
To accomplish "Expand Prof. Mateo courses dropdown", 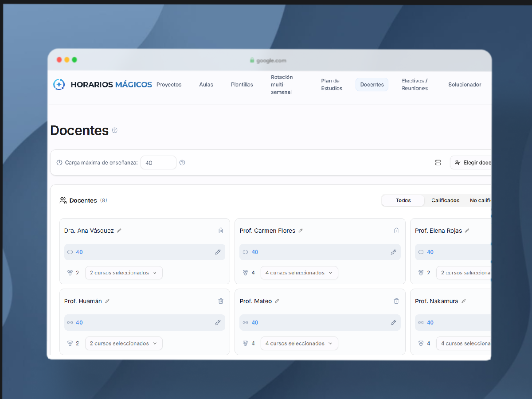I will click(x=299, y=343).
